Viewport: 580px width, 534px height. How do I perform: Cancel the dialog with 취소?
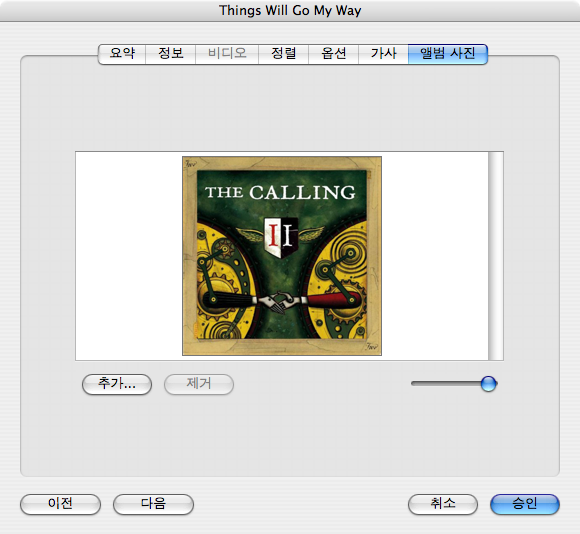(x=443, y=504)
